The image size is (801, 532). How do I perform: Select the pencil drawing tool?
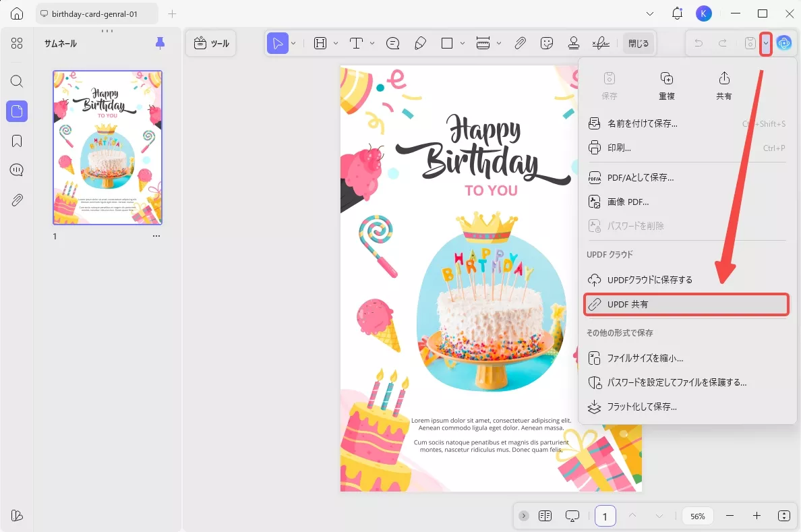click(420, 43)
